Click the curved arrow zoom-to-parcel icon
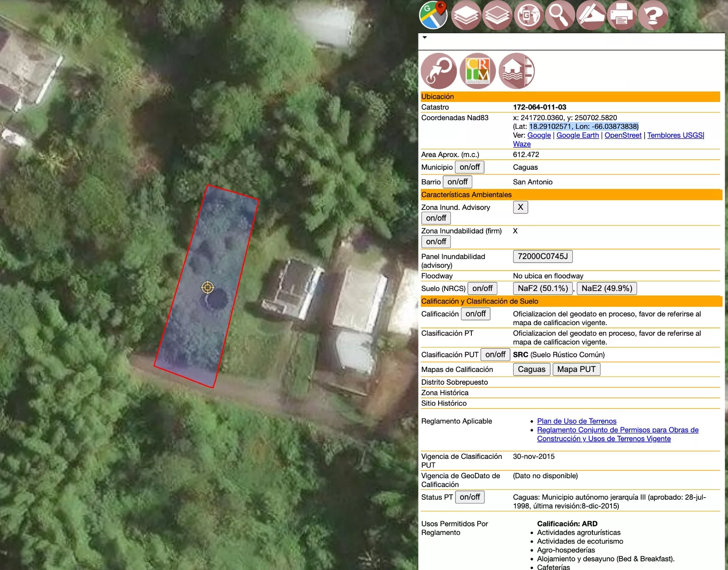 (x=439, y=71)
